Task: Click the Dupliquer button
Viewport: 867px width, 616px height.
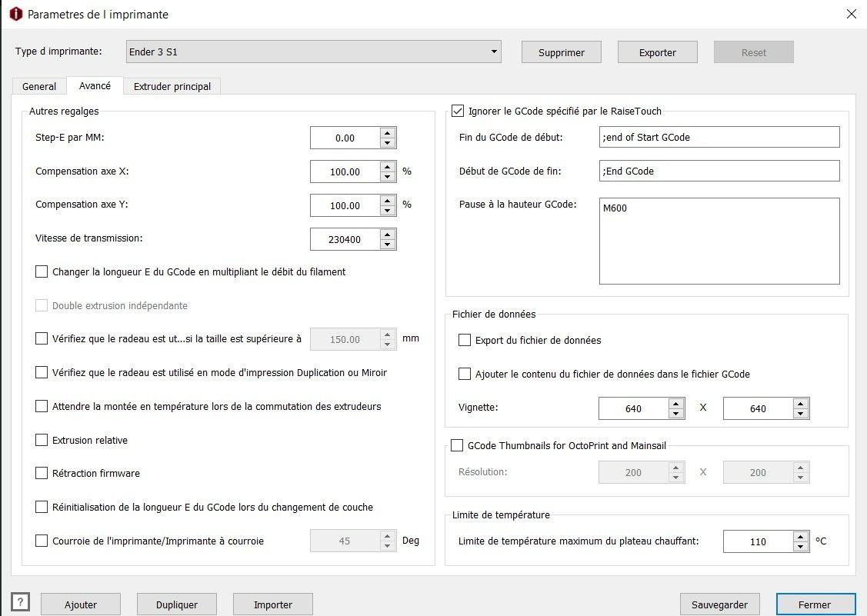Action: point(177,604)
